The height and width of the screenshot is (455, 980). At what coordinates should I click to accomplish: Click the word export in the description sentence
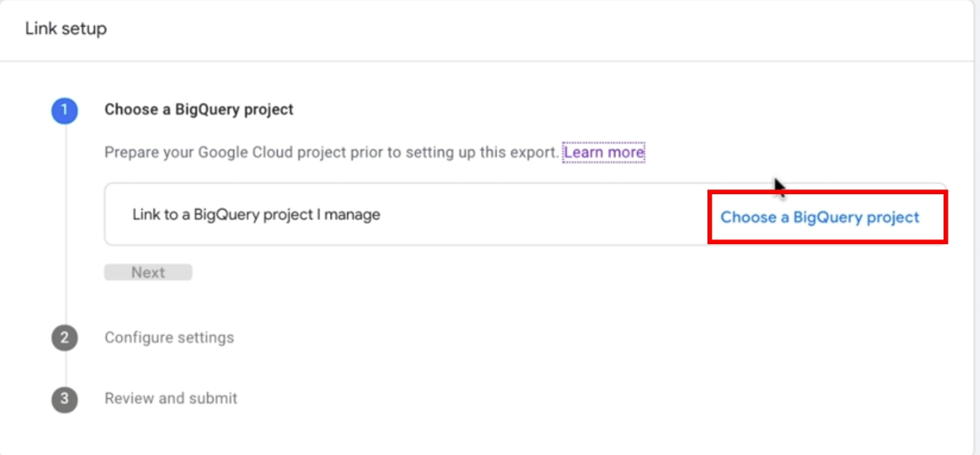point(533,151)
